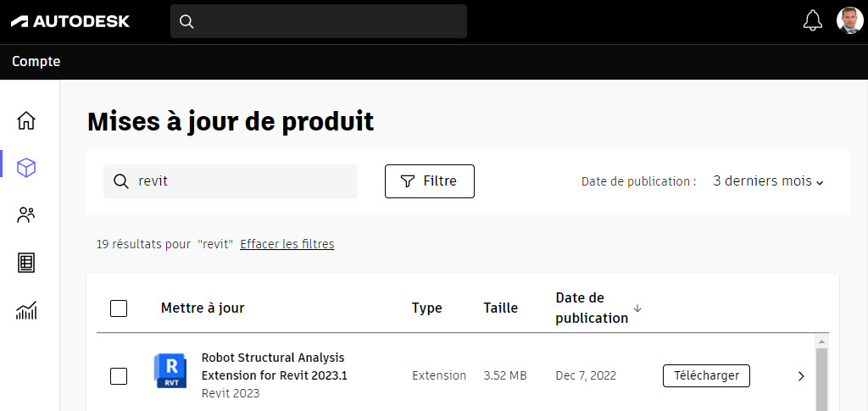868x411 pixels.
Task: Click the top search magnifier icon
Action: tap(187, 21)
